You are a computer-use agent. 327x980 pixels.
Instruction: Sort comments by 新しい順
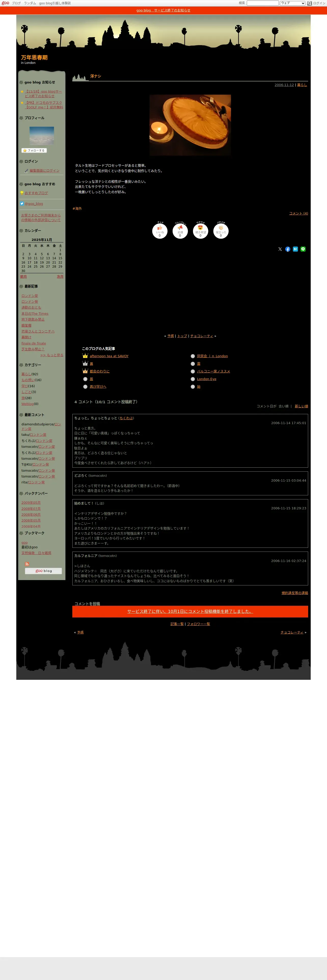[302, 406]
